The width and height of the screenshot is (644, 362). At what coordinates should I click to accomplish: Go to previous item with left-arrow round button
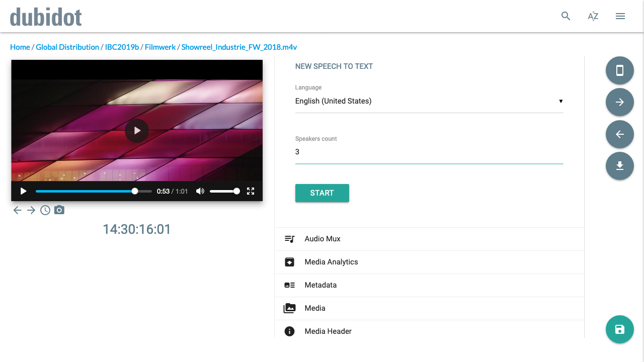coord(620,134)
